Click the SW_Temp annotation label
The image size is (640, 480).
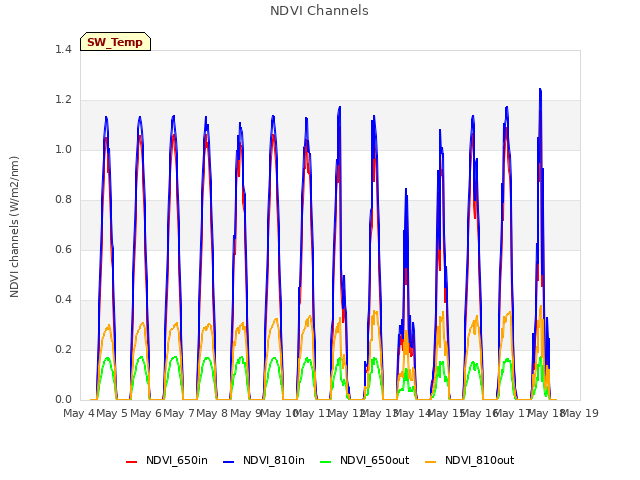point(115,42)
